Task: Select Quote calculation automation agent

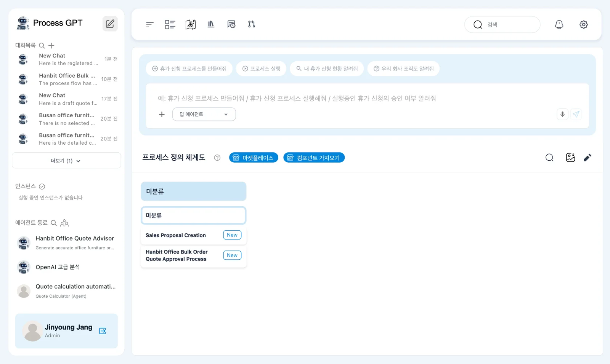Action: pos(66,291)
